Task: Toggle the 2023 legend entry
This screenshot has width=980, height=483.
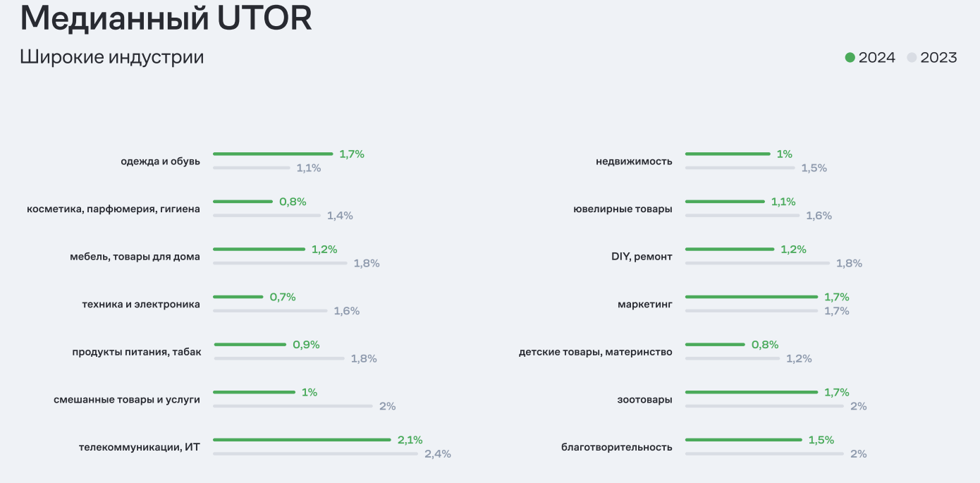Action: tap(932, 58)
